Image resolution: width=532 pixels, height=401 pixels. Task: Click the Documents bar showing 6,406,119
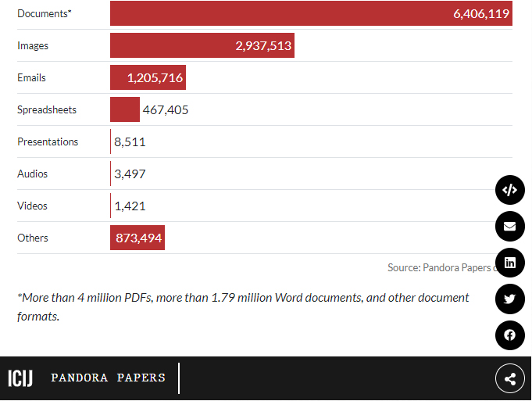coord(311,13)
